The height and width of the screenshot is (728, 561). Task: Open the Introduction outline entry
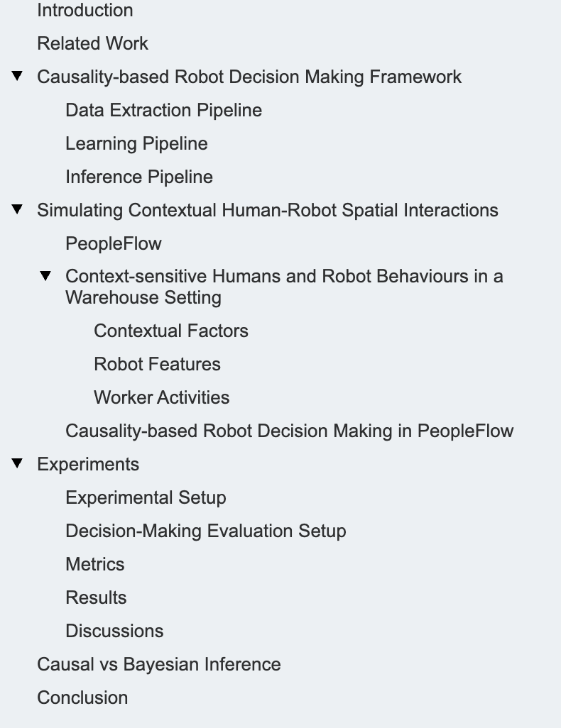(85, 11)
